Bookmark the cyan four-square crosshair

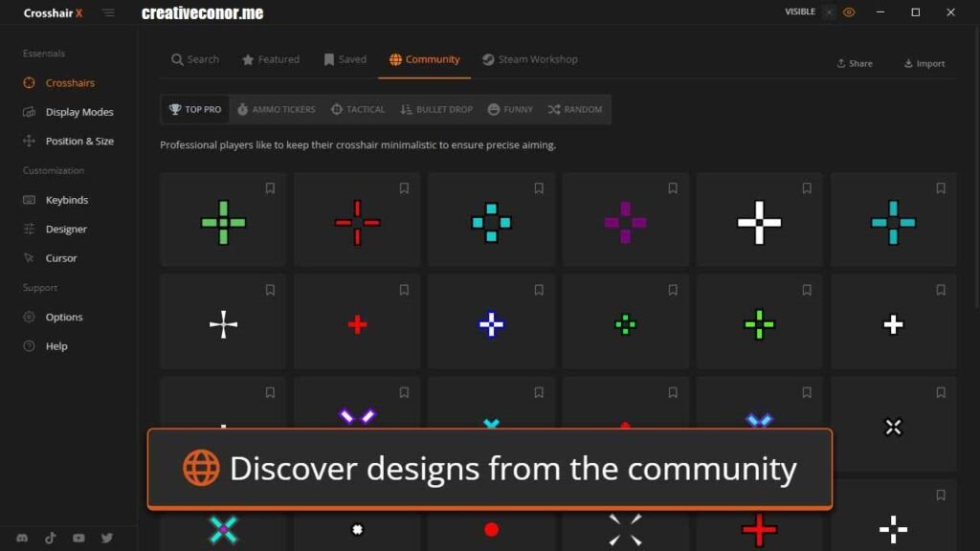click(539, 188)
